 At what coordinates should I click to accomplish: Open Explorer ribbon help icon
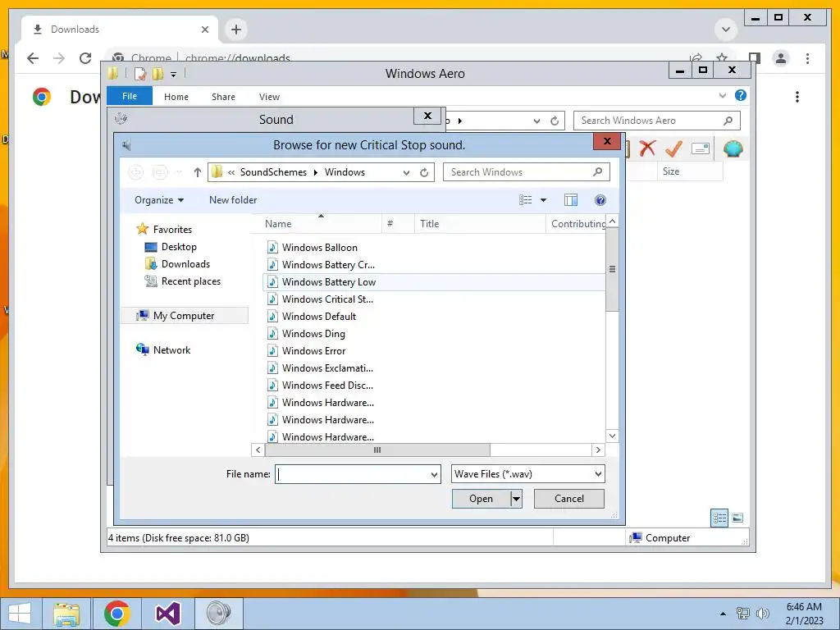[741, 95]
